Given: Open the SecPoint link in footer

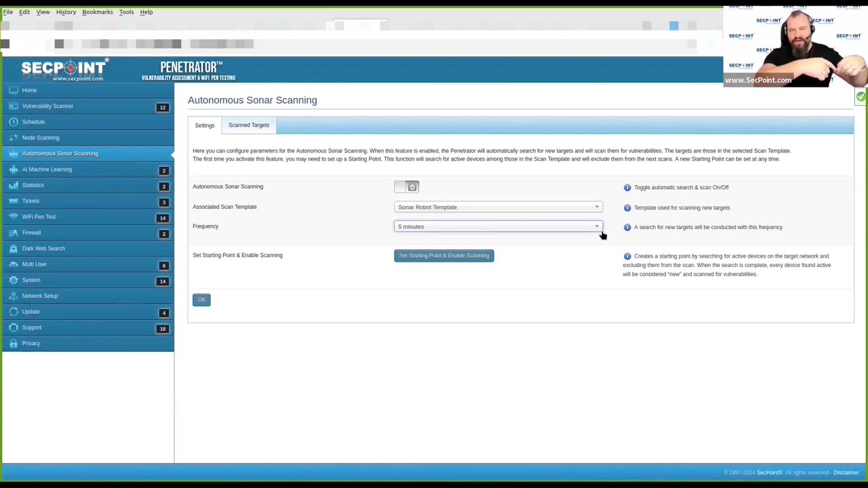Looking at the screenshot, I should 770,472.
